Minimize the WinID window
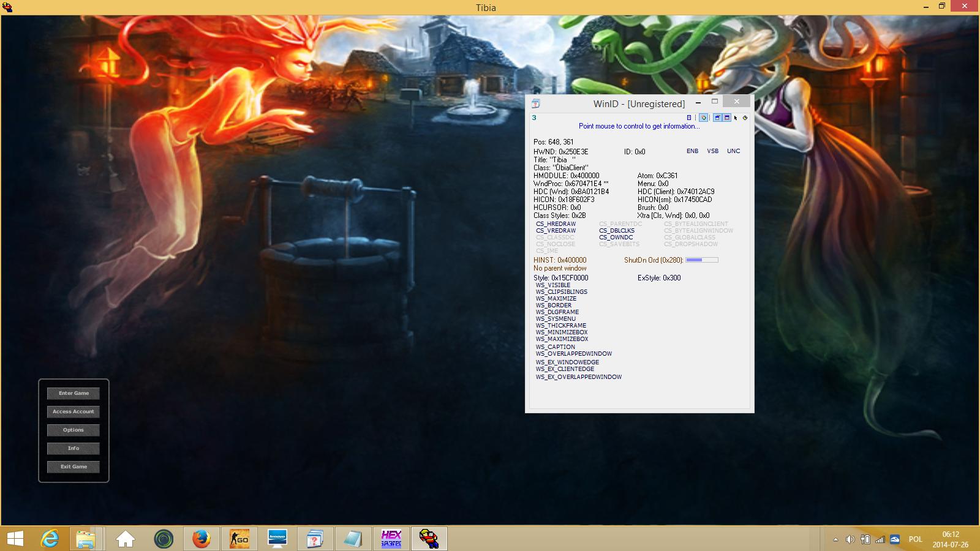The height and width of the screenshot is (551, 980). coord(698,103)
